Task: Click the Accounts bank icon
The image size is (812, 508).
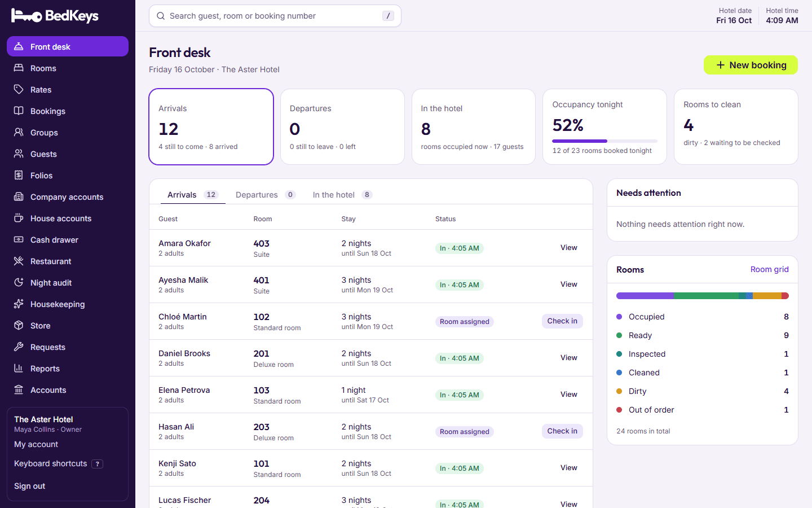Action: [19, 389]
